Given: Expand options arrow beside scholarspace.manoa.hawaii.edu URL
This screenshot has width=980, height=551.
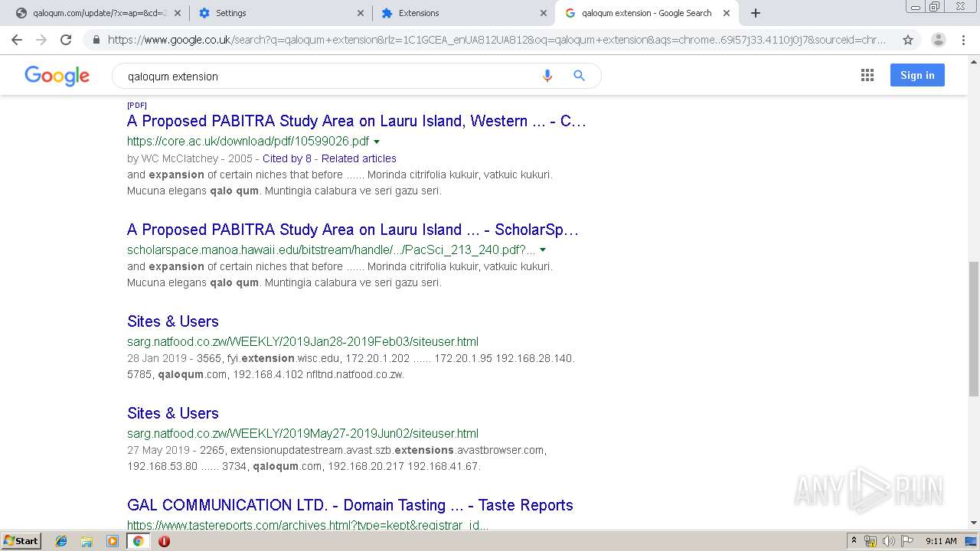Looking at the screenshot, I should pos(543,250).
